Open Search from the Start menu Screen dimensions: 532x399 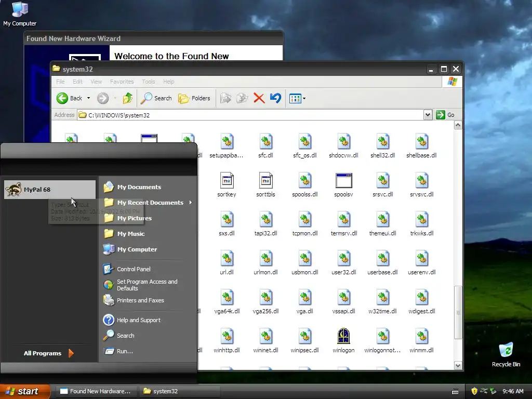[148, 336]
